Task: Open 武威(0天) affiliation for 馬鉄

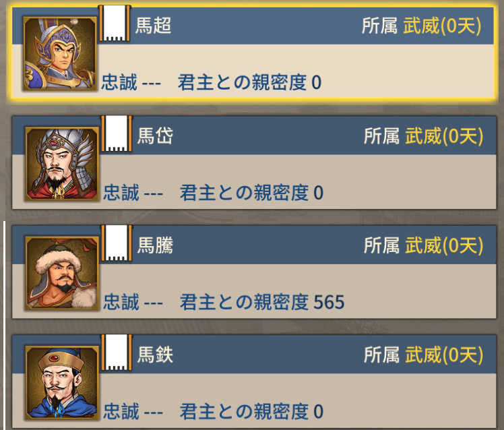Action: [444, 355]
